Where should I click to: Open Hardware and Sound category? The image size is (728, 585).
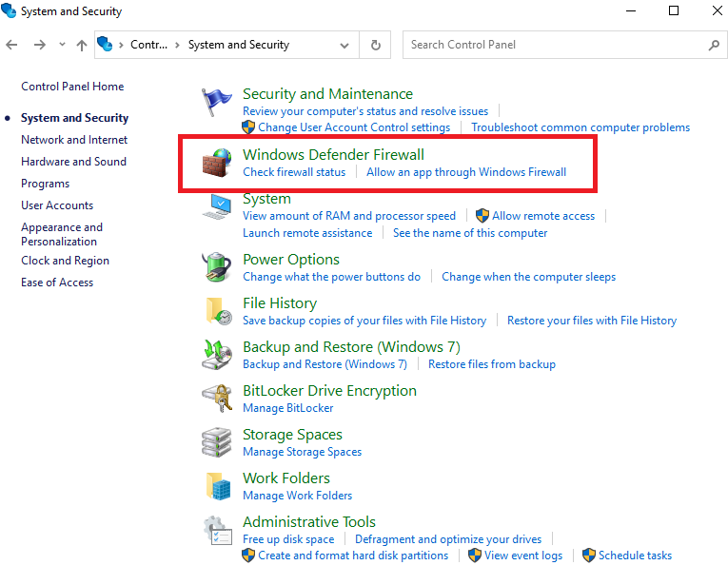(74, 162)
